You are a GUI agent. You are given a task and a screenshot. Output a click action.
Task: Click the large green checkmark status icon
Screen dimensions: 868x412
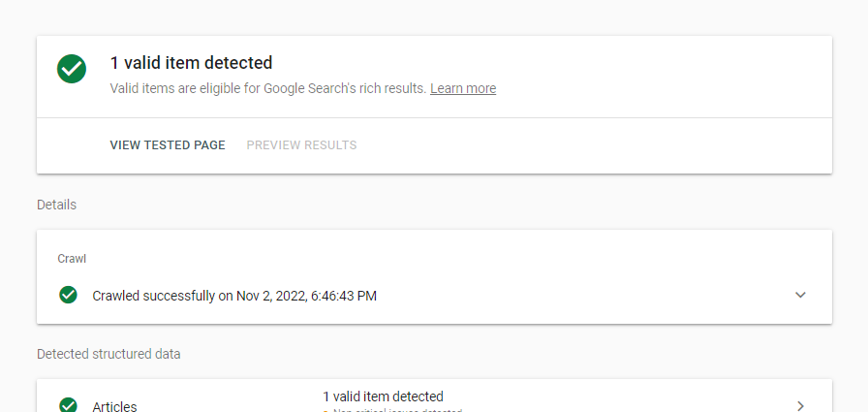pyautogui.click(x=72, y=69)
